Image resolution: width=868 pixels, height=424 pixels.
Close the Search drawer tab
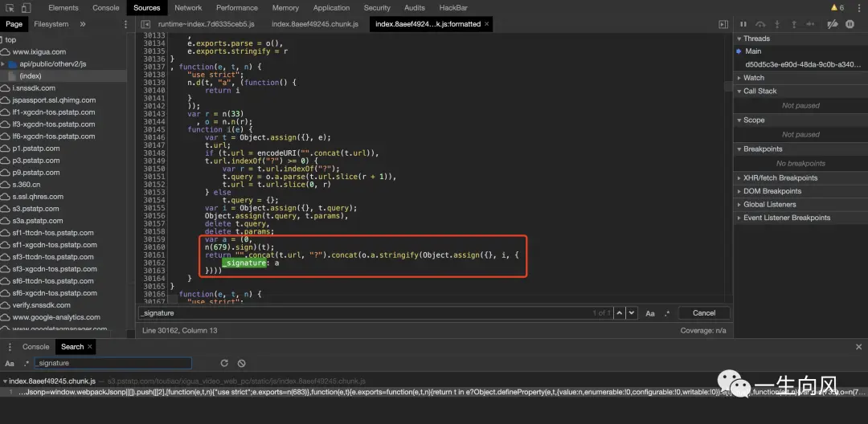[x=90, y=347]
